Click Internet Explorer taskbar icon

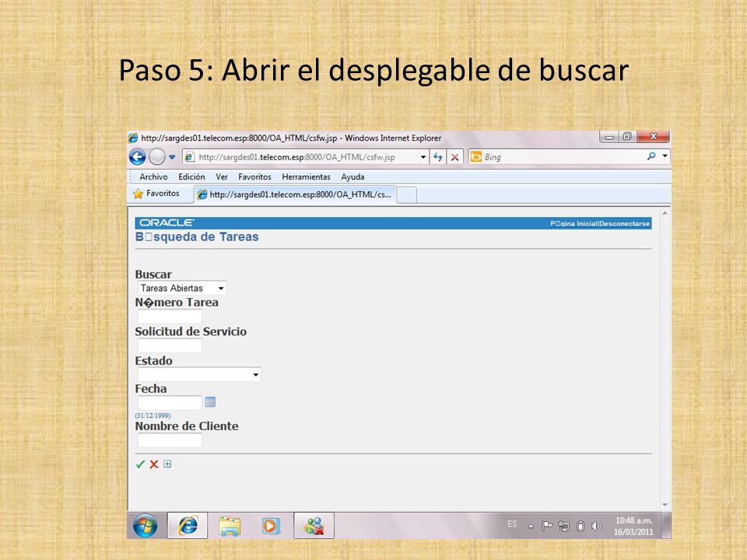(x=188, y=525)
